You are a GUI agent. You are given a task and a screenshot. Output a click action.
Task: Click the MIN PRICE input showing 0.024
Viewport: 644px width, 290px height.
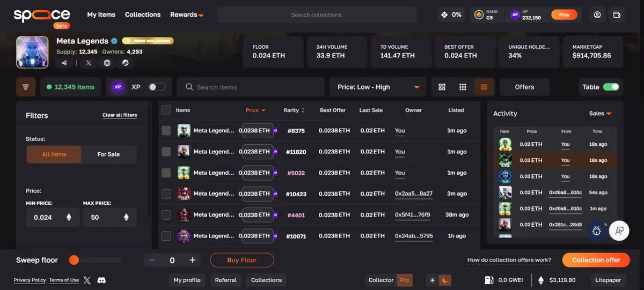tap(53, 217)
